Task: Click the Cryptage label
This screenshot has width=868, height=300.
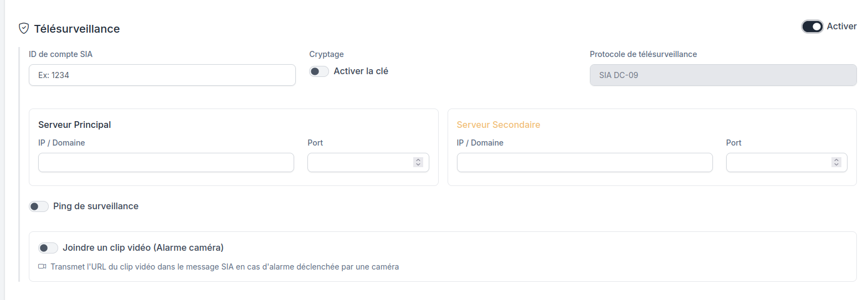Action: [x=327, y=54]
